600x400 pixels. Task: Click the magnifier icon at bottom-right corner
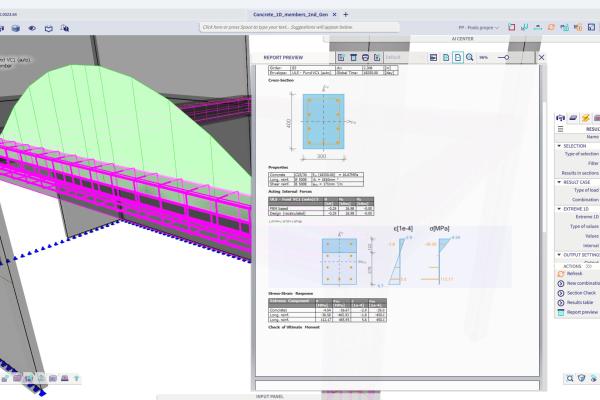(x=570, y=378)
